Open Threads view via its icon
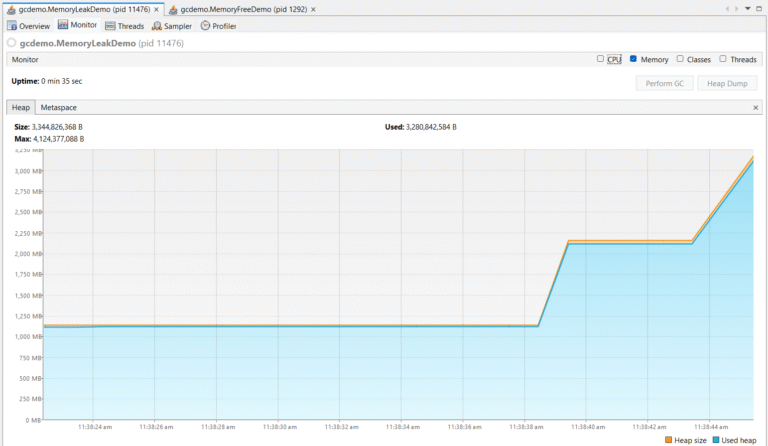Image resolution: width=768 pixels, height=446 pixels. tap(110, 26)
